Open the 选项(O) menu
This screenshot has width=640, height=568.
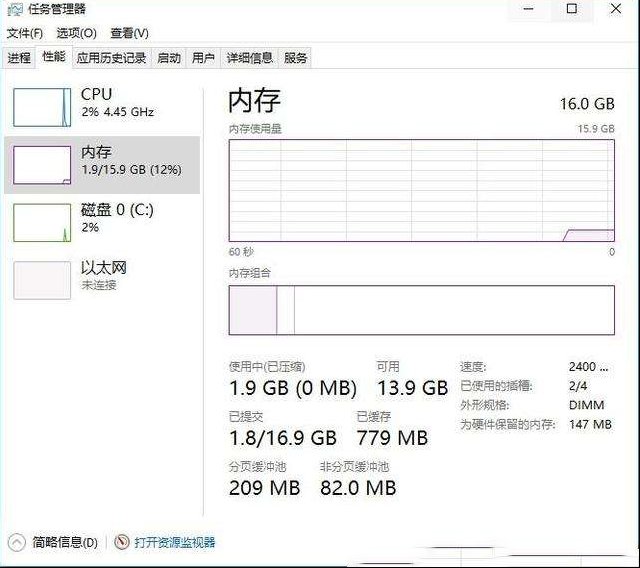[76, 33]
